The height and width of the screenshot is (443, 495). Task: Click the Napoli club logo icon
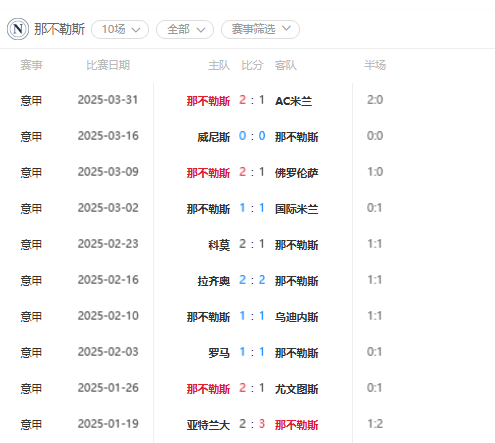(18, 29)
